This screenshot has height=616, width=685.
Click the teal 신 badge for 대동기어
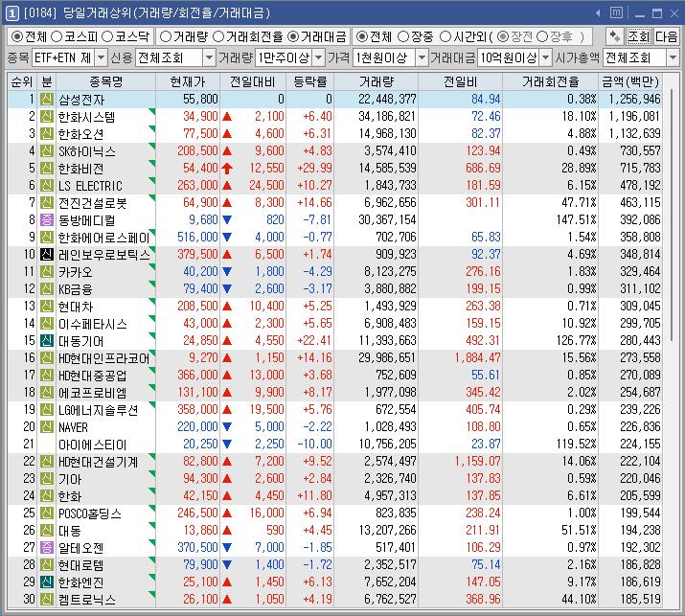point(47,340)
